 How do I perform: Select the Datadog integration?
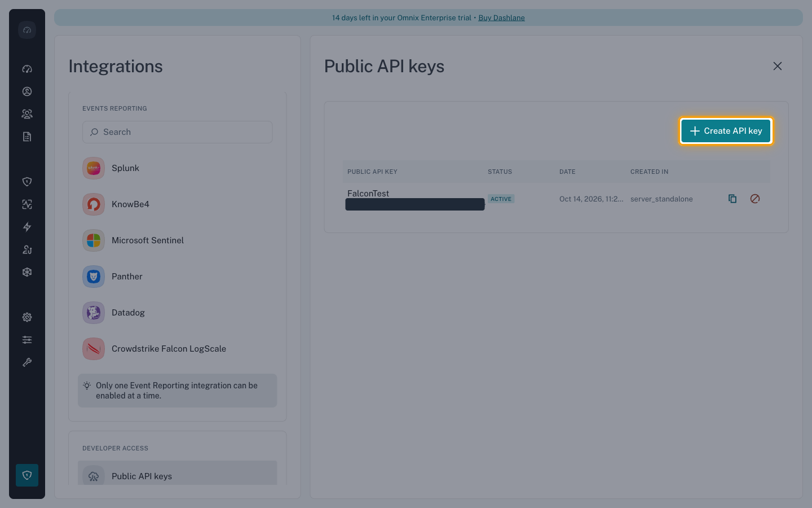[178, 313]
